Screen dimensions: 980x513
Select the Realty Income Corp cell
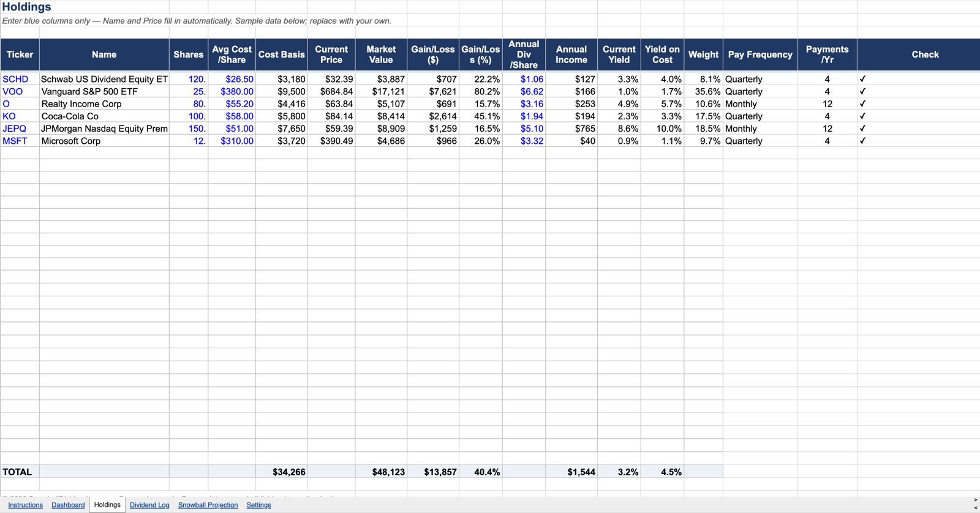click(104, 104)
